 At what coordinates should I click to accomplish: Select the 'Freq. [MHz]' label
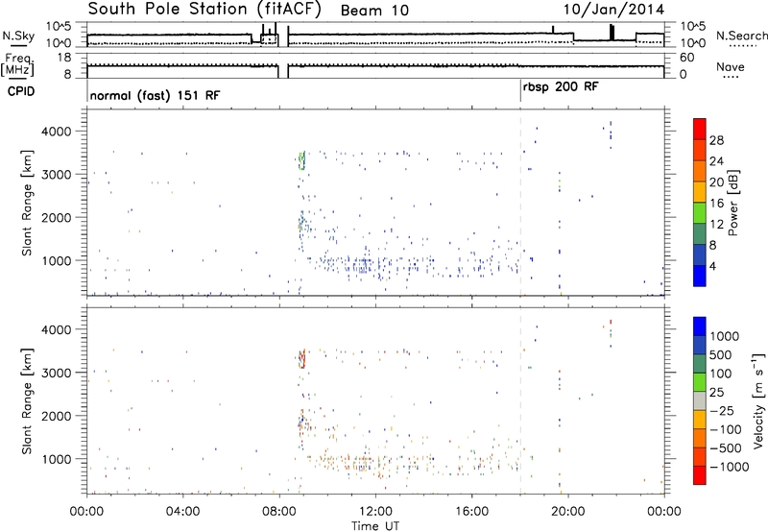pos(18,64)
